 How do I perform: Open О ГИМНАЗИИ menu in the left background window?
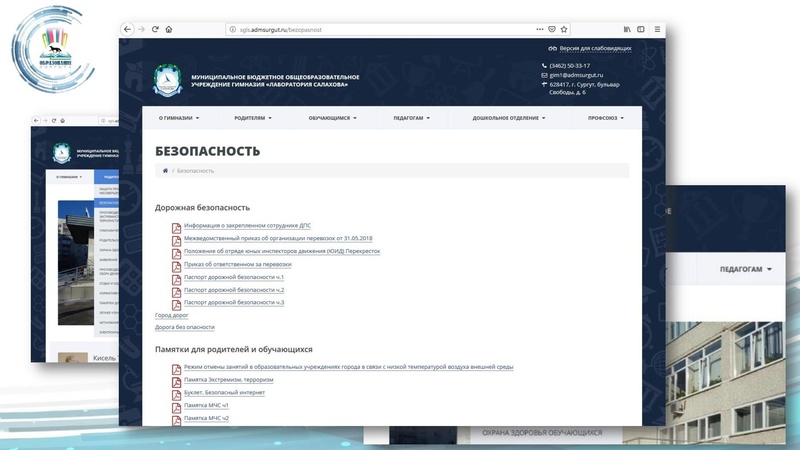pos(69,177)
